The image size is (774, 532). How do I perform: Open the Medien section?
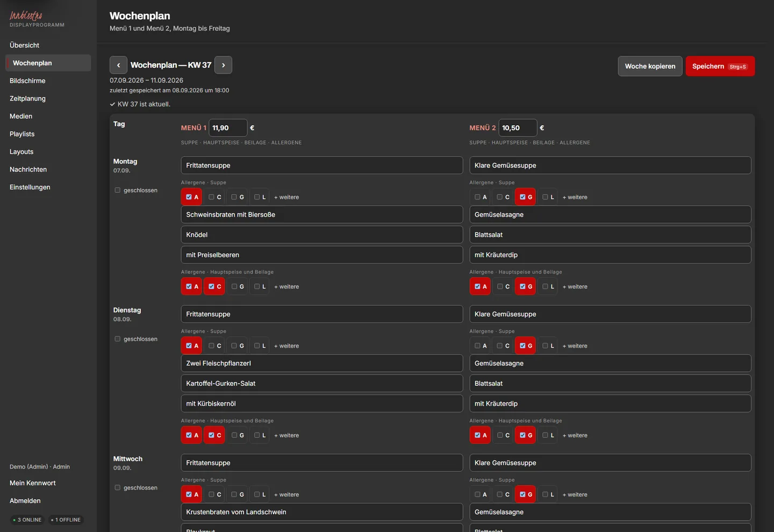point(48,116)
